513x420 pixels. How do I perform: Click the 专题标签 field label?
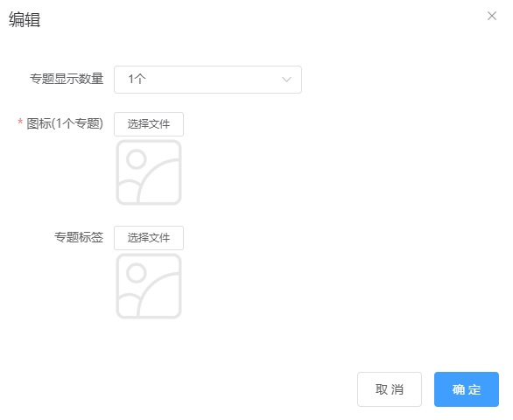pos(79,237)
